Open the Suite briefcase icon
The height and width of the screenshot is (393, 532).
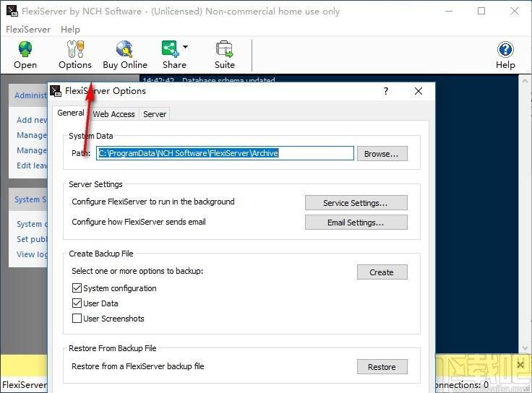click(224, 49)
